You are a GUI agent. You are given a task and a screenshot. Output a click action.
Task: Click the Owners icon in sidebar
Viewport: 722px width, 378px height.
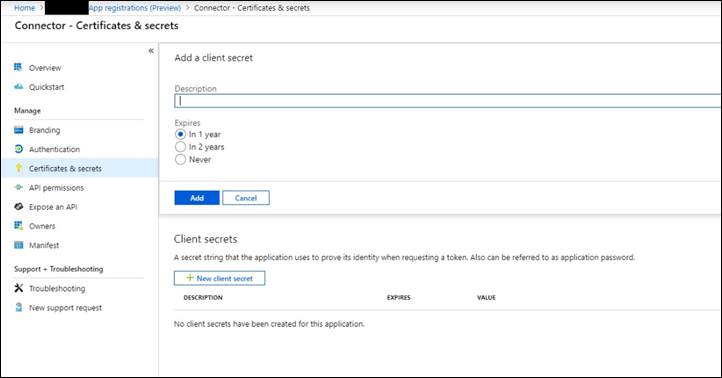(18, 226)
